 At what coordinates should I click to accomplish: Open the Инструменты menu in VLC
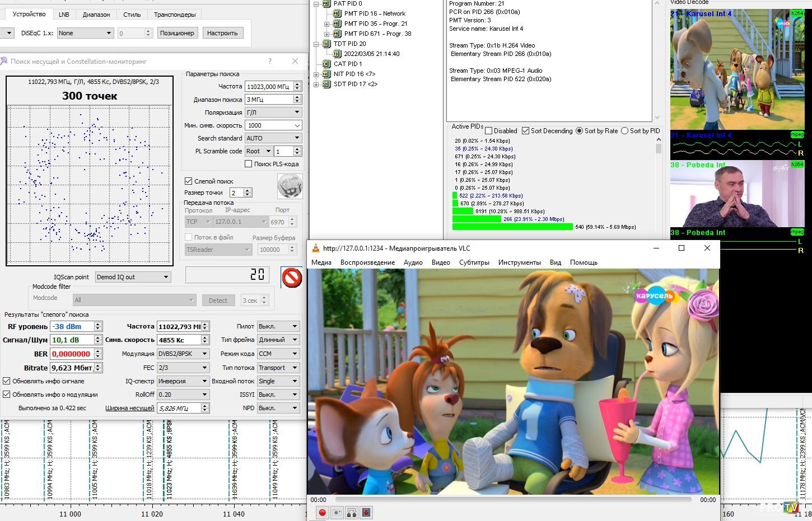[519, 262]
